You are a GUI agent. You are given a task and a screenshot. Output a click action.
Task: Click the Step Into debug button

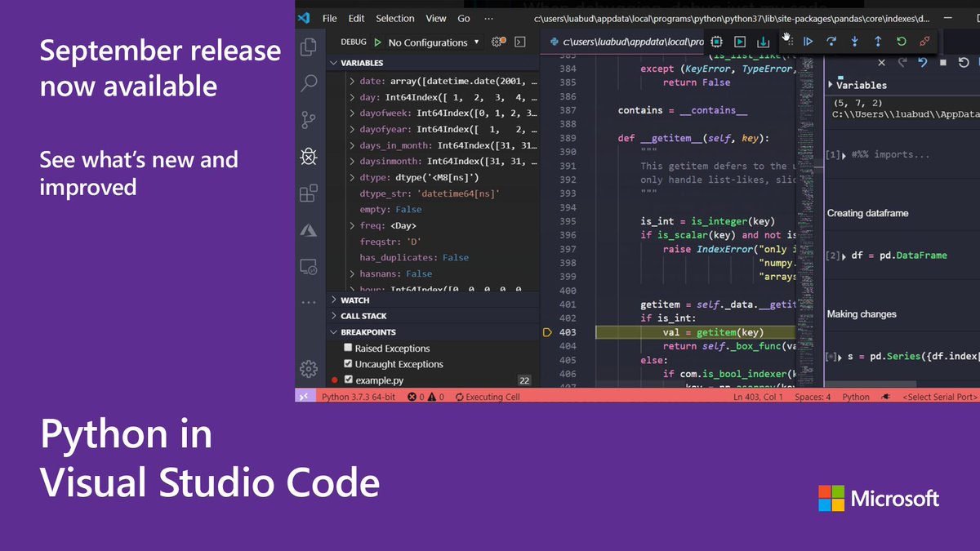pyautogui.click(x=854, y=41)
